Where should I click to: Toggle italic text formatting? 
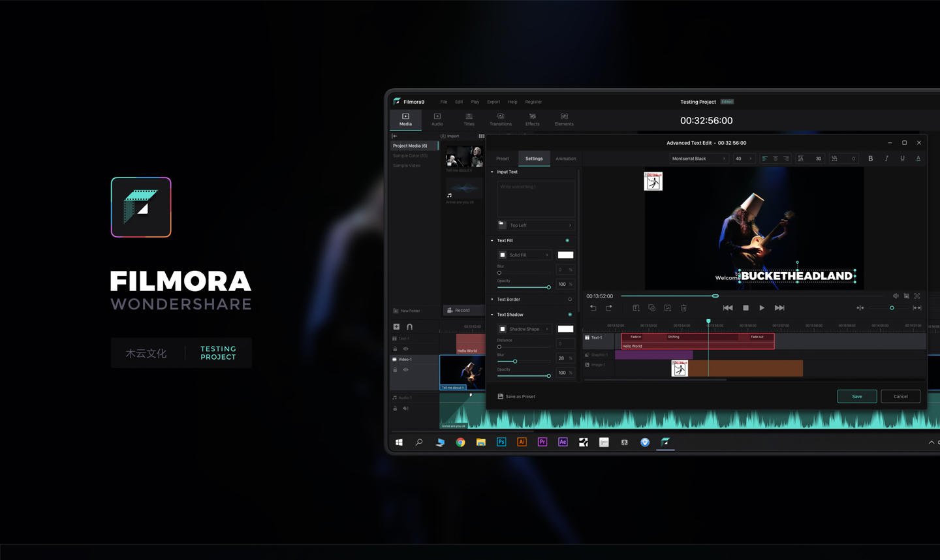(x=886, y=159)
